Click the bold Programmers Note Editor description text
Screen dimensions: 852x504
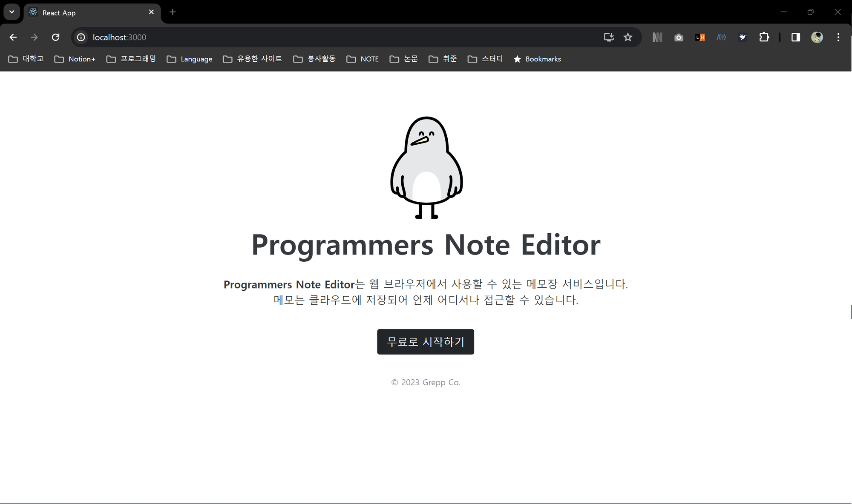click(289, 284)
